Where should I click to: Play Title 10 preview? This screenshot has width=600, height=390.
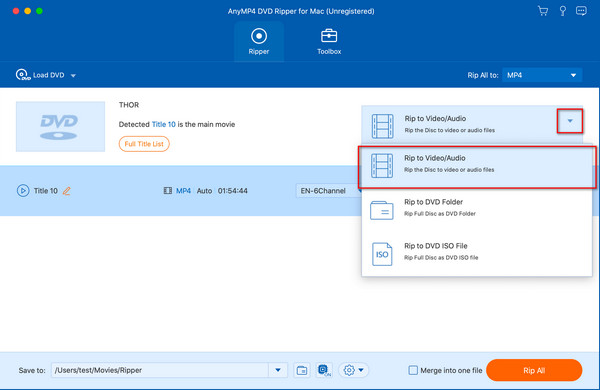(x=23, y=191)
